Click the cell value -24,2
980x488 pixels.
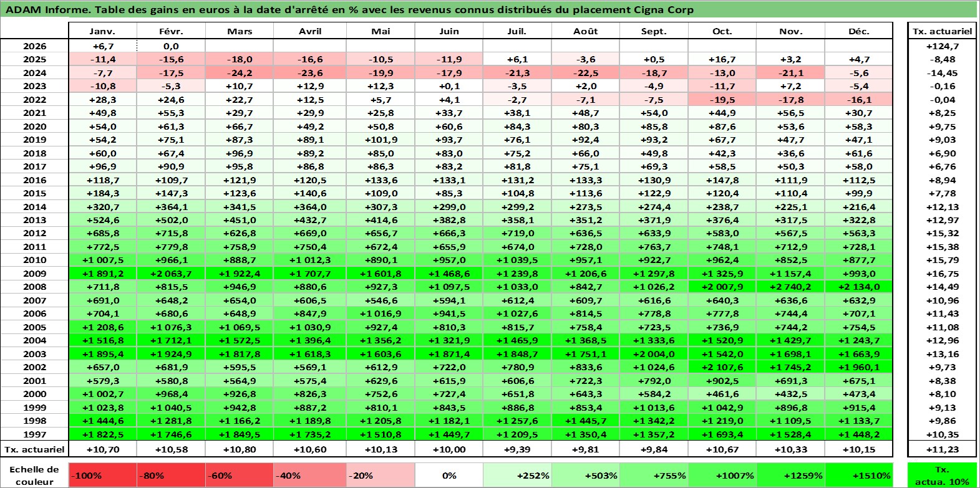click(240, 73)
